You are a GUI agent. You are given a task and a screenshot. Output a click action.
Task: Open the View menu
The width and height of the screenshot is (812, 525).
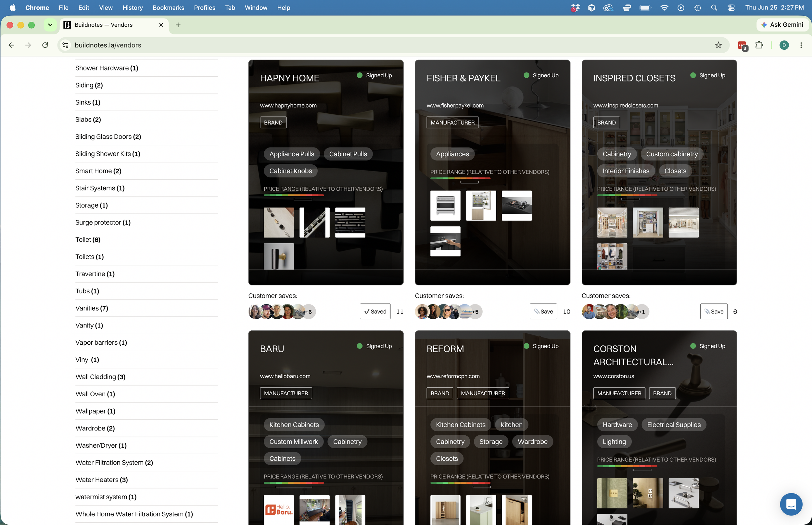click(106, 7)
